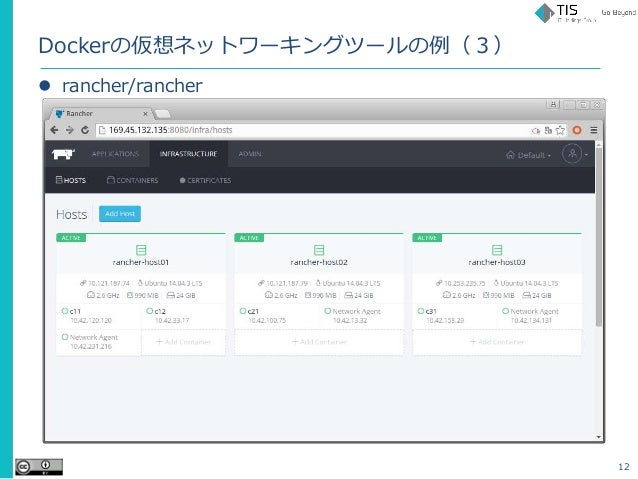Open the ADMIN menu
The height and width of the screenshot is (479, 638).
click(250, 154)
